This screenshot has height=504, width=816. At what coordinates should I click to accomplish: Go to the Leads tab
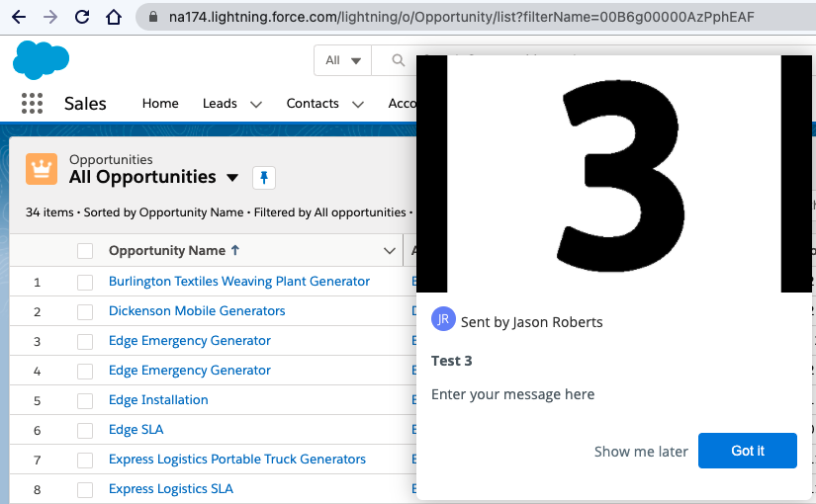click(x=220, y=104)
